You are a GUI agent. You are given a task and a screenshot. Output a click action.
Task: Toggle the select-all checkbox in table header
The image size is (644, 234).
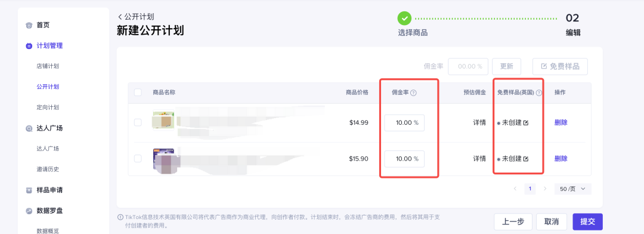pyautogui.click(x=138, y=93)
